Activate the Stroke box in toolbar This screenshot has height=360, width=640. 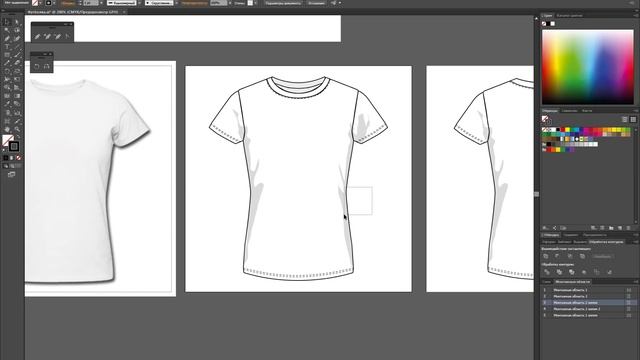tap(14, 147)
